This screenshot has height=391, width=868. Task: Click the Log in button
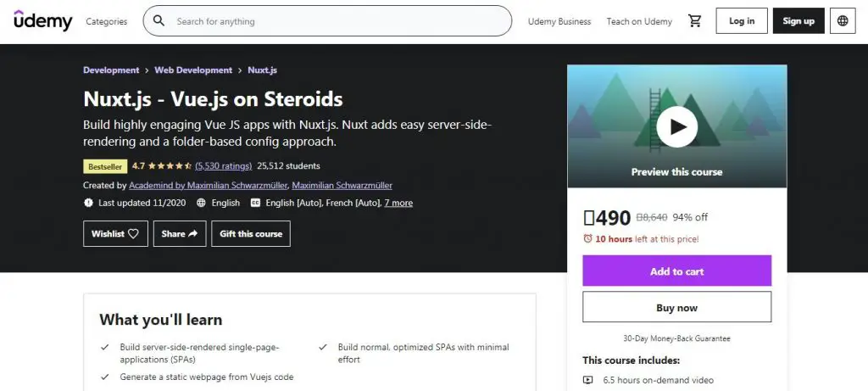[742, 21]
